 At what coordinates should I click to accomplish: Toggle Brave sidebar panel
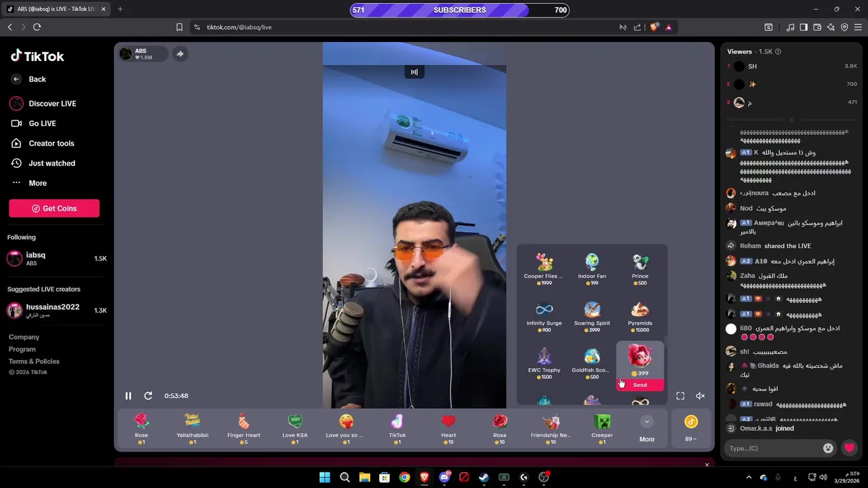click(804, 27)
